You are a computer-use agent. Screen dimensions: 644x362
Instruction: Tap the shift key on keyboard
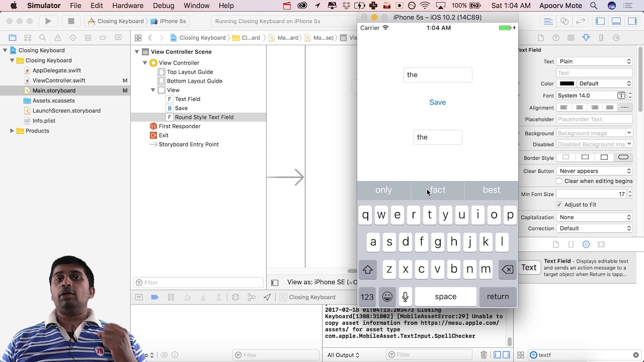pos(368,269)
